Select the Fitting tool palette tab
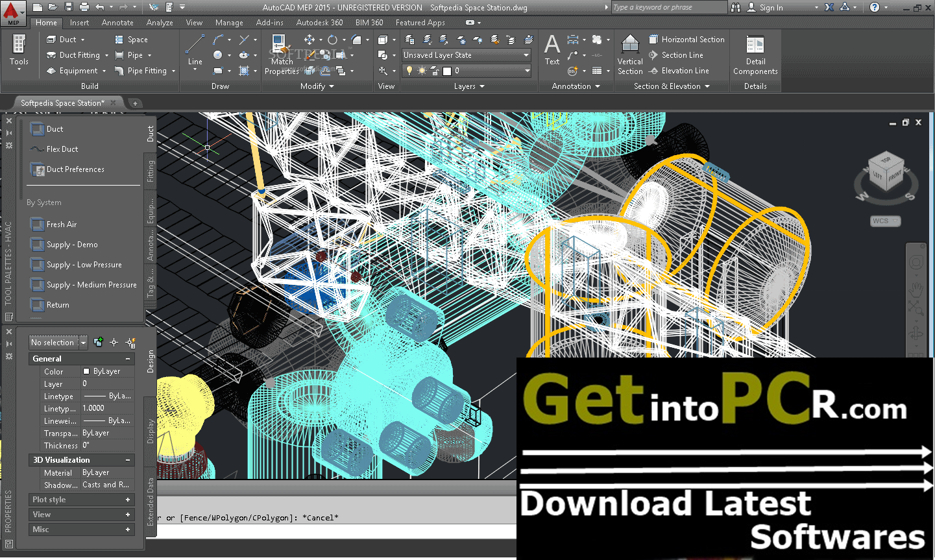Screen dimensions: 935x560 point(151,171)
